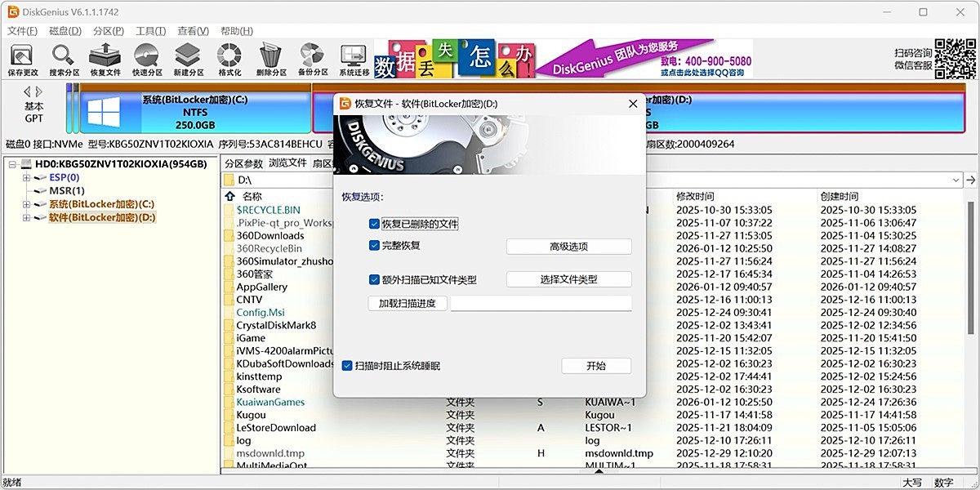Disable 扫描时阻止系统睡眠 option

347,365
